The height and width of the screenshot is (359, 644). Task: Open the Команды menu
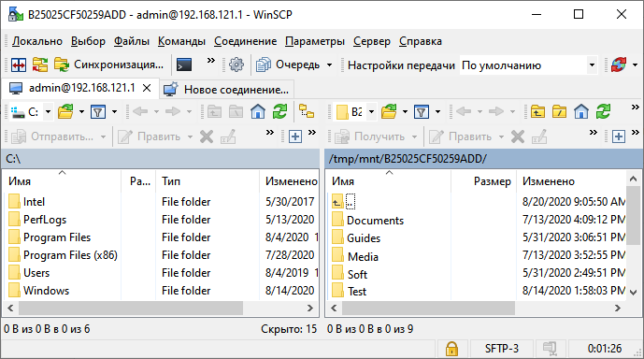coord(181,41)
